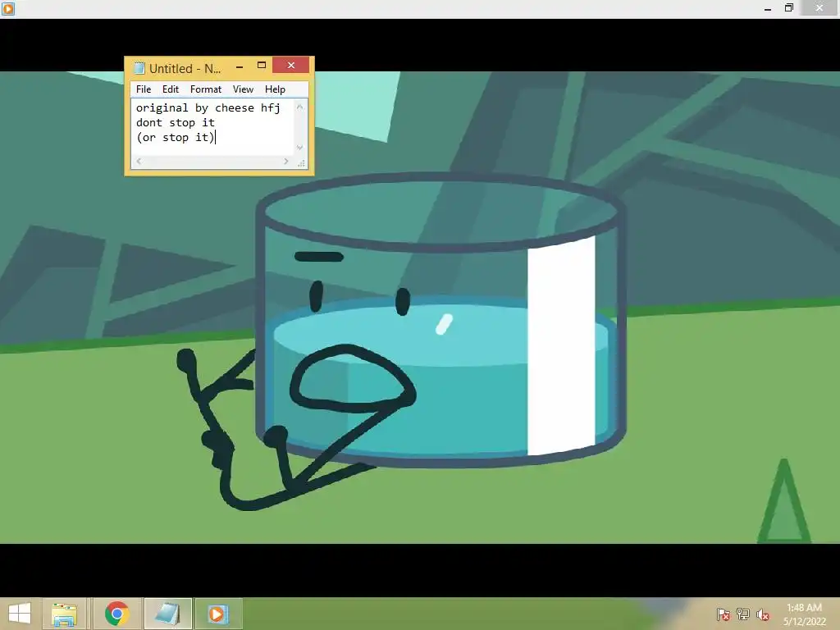Click inside the Notepad text area
Viewport: 840px width, 630px height.
(x=212, y=127)
